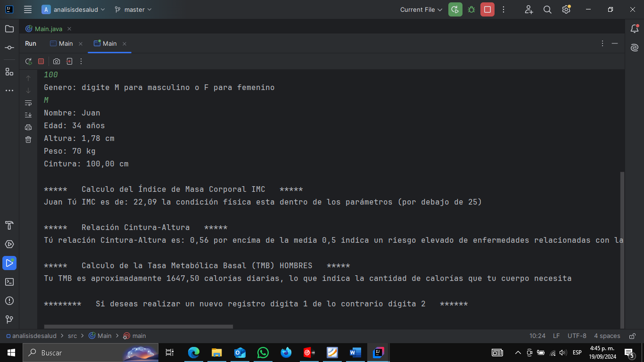
Task: Open the AI assistant spiral icon
Action: [635, 48]
